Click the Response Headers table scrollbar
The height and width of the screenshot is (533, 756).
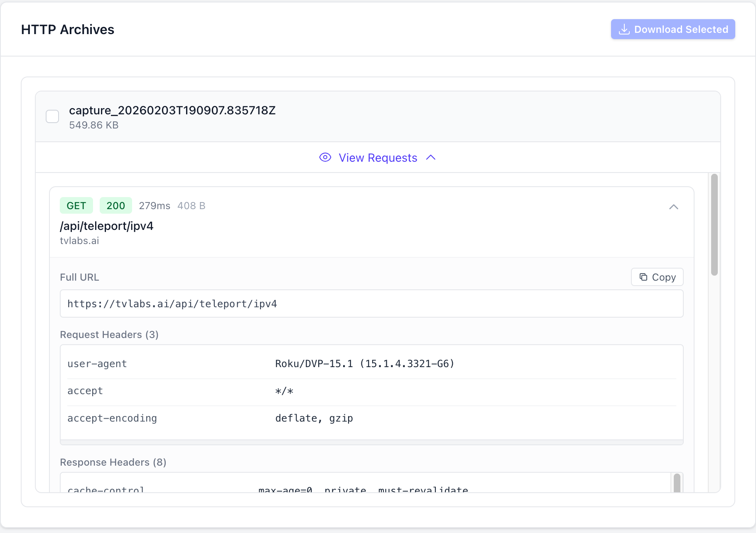677,482
